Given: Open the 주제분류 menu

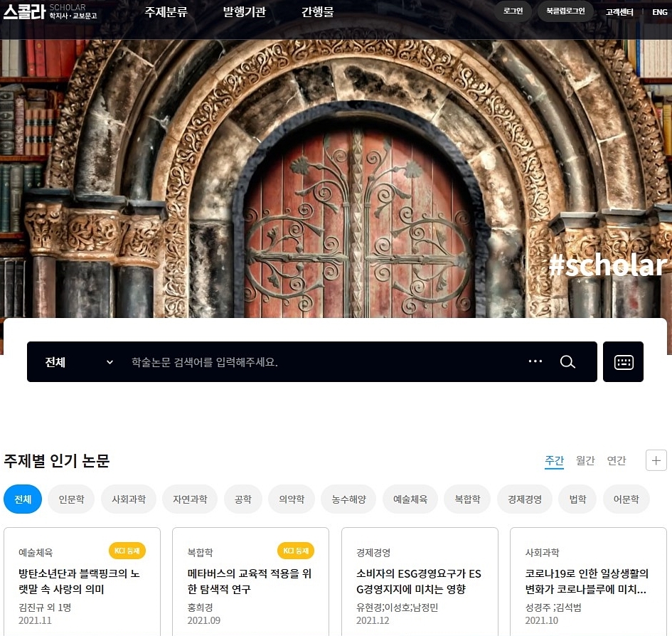Looking at the screenshot, I should coord(166,12).
